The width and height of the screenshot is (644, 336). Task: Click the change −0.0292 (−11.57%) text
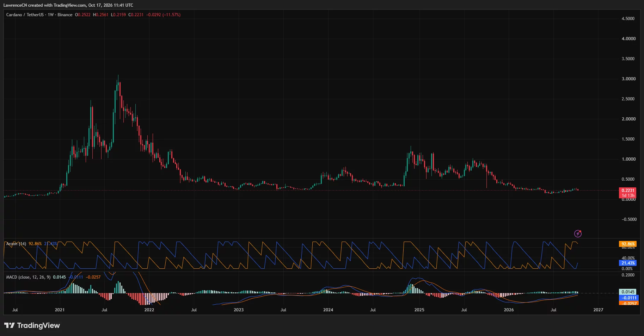click(x=163, y=15)
